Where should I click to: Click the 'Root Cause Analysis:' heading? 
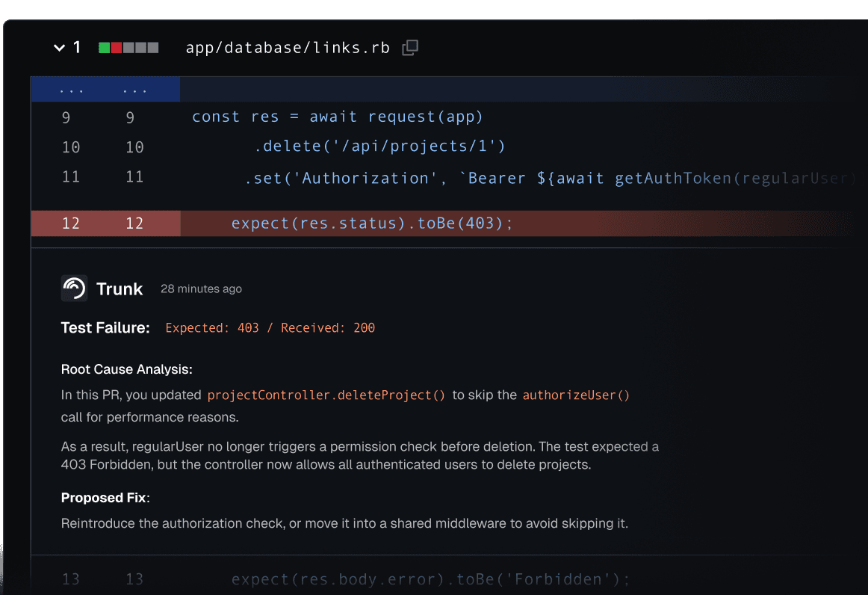[127, 369]
